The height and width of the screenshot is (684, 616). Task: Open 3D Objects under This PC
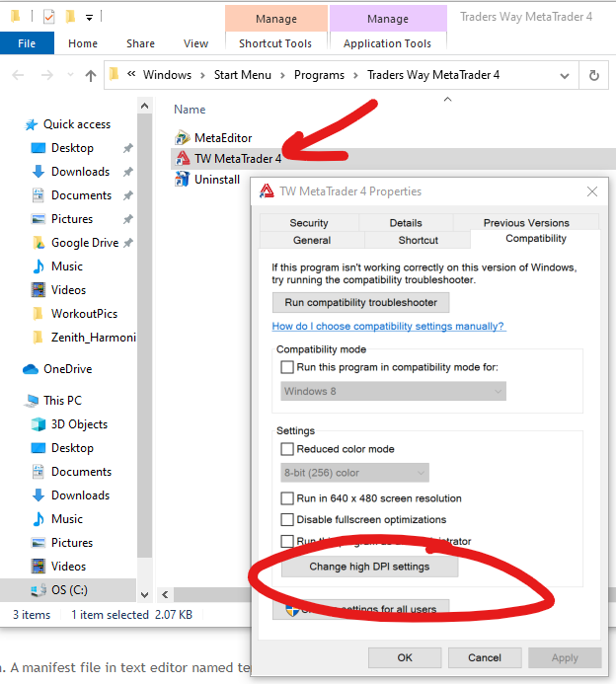pyautogui.click(x=70, y=424)
